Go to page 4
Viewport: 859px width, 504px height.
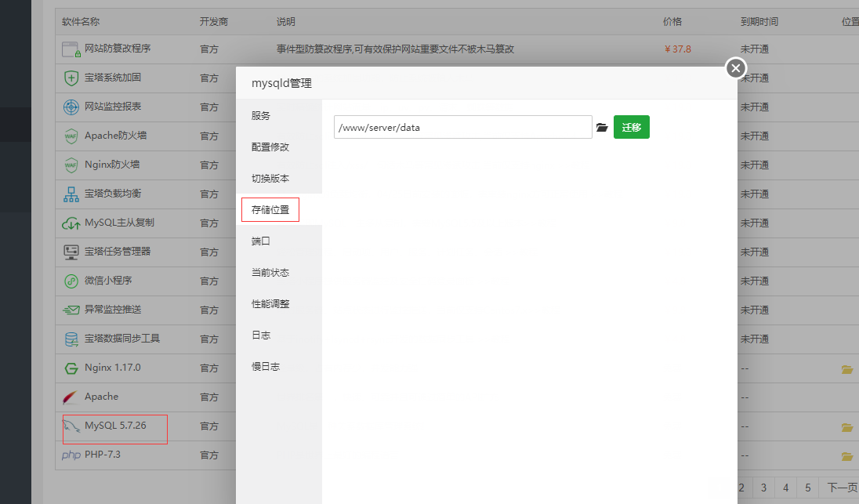click(x=785, y=488)
